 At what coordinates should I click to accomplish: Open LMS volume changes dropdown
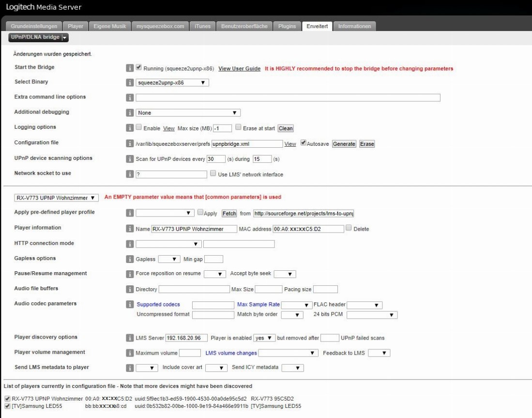288,353
